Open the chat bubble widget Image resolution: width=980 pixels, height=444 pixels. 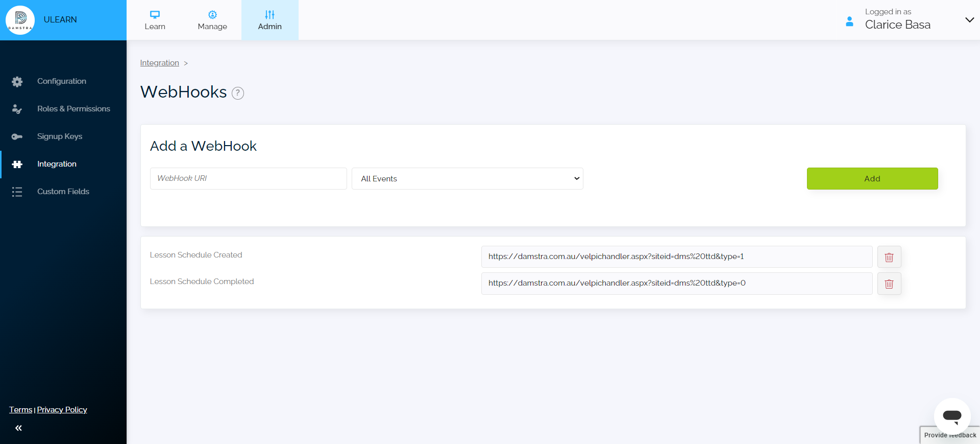point(952,416)
